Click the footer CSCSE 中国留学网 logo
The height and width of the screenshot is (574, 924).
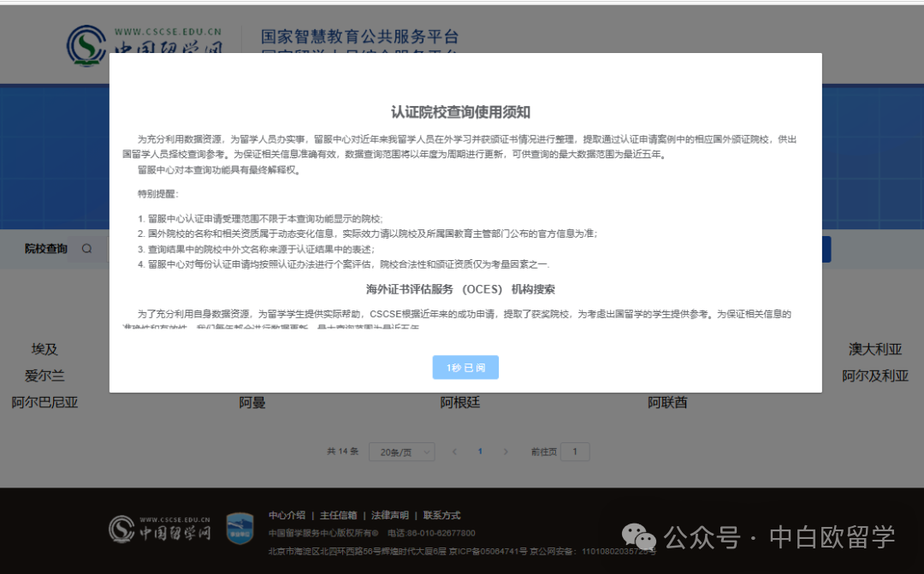160,529
